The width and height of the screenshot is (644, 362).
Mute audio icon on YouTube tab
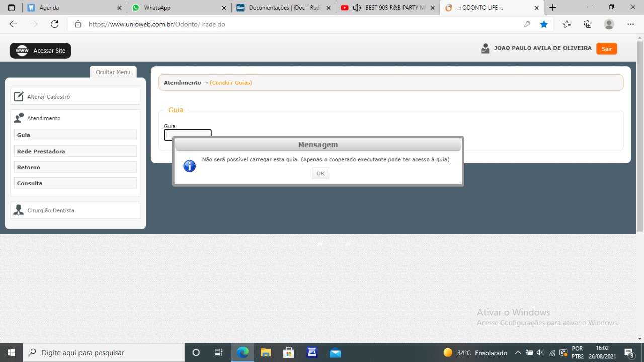(357, 8)
